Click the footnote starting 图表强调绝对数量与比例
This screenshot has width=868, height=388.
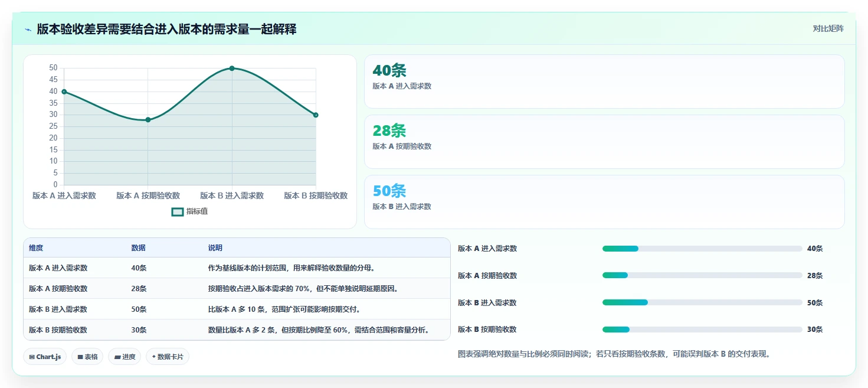click(614, 354)
